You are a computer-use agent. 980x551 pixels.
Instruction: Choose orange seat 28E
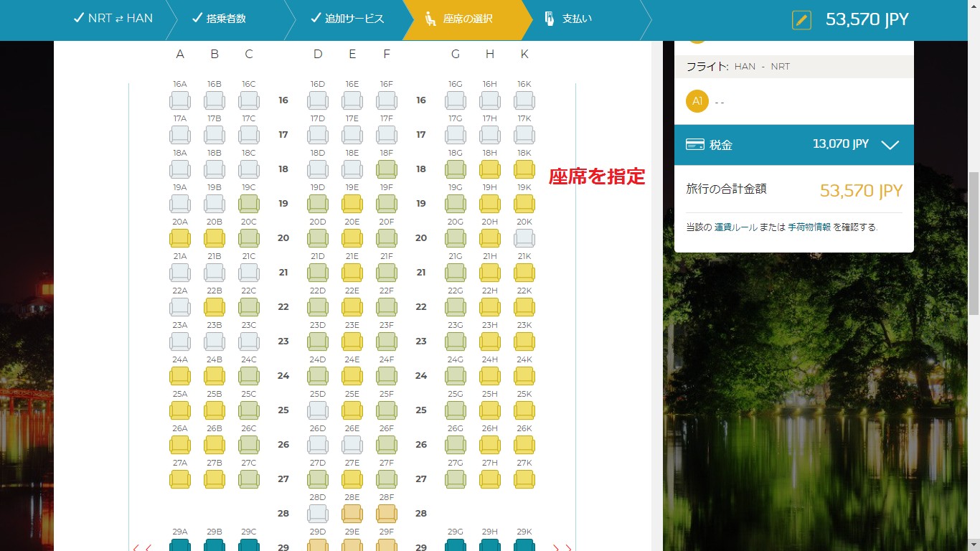click(352, 514)
